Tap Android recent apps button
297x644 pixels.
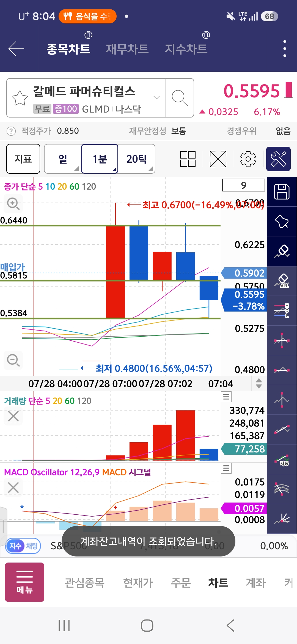(x=64, y=626)
